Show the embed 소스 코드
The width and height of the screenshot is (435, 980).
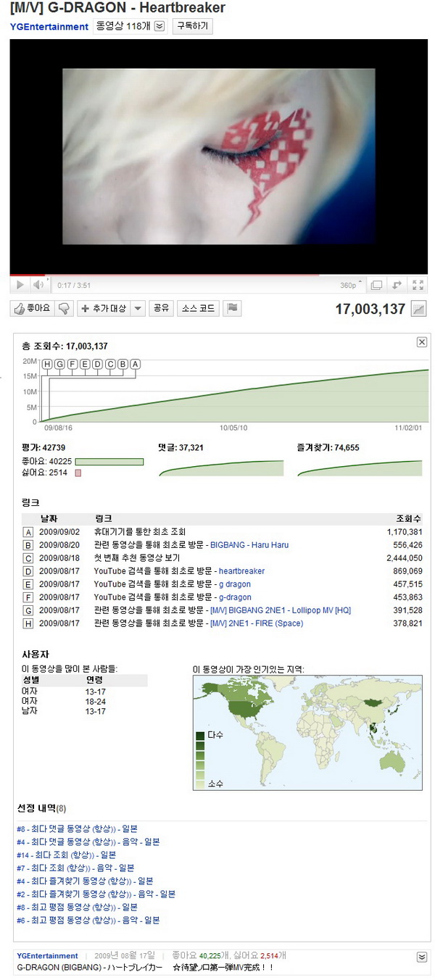click(x=198, y=308)
